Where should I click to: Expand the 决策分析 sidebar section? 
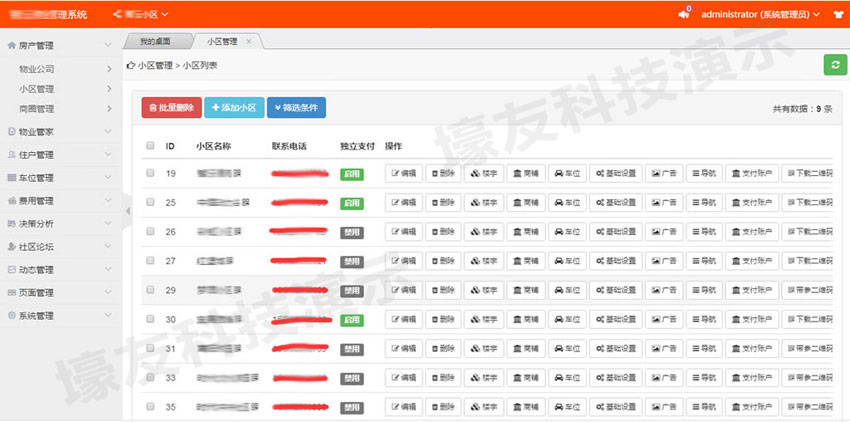point(60,223)
